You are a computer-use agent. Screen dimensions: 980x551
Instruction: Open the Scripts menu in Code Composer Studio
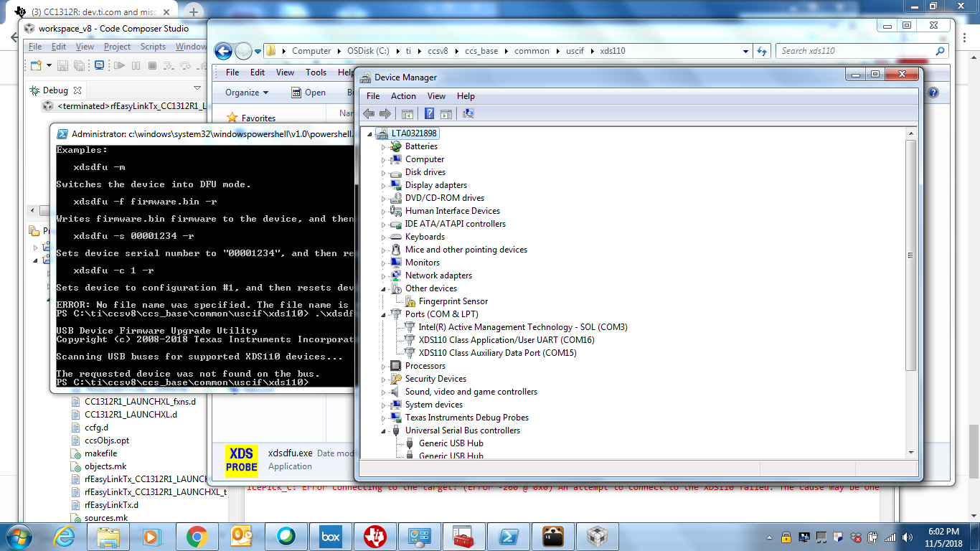(x=153, y=47)
